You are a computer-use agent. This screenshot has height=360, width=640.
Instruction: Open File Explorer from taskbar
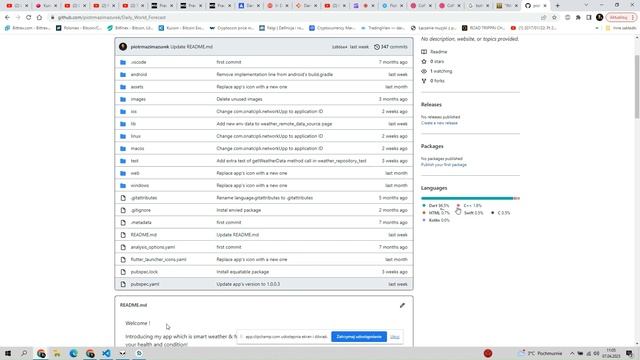57,353
